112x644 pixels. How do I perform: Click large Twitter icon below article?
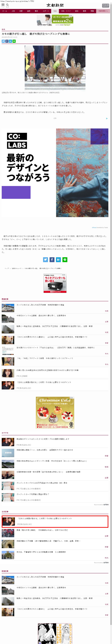[x=45, y=260]
